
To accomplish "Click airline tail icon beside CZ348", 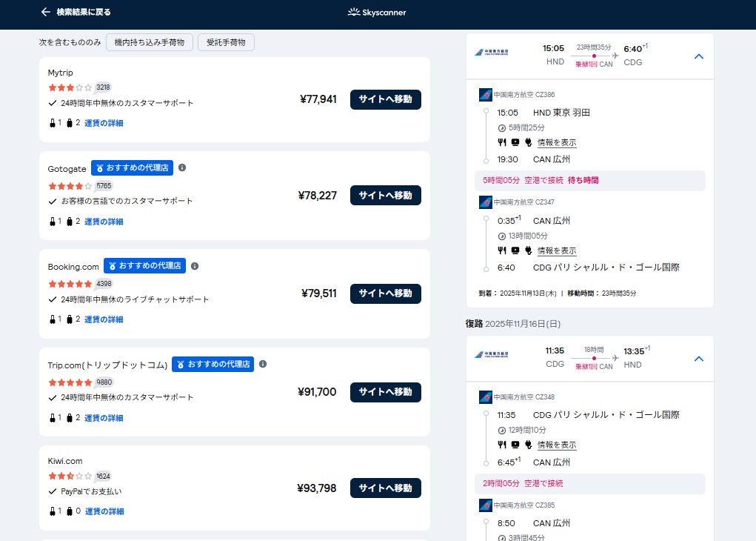I will [x=486, y=397].
